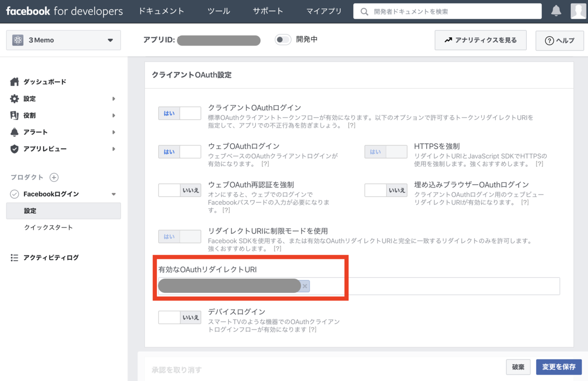Click the Facebookログイン checkmark icon
Image resolution: width=588 pixels, height=381 pixels.
coord(15,194)
